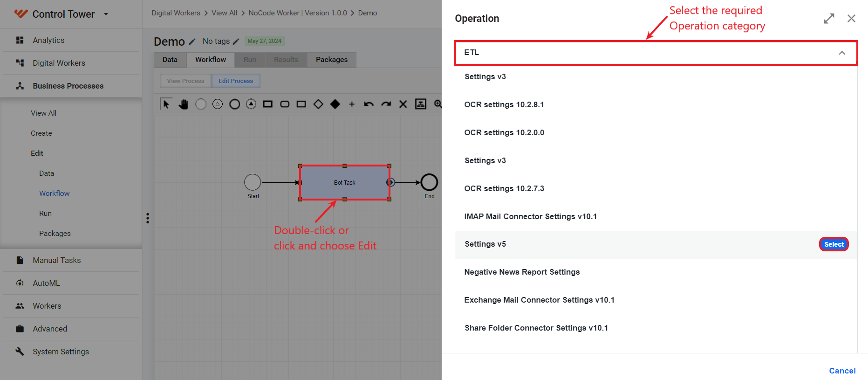Open Run under the Edit submenu
Image resolution: width=868 pixels, height=380 pixels.
pos(45,213)
